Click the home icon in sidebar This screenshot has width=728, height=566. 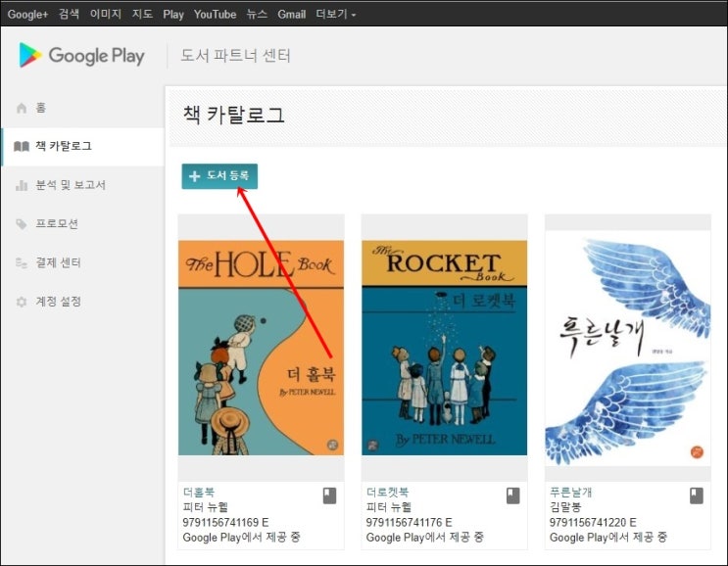(22, 108)
